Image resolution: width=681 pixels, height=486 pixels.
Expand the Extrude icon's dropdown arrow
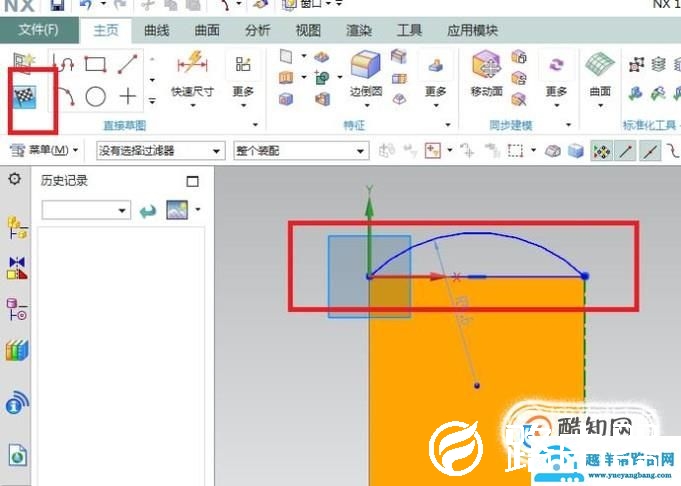click(x=304, y=78)
